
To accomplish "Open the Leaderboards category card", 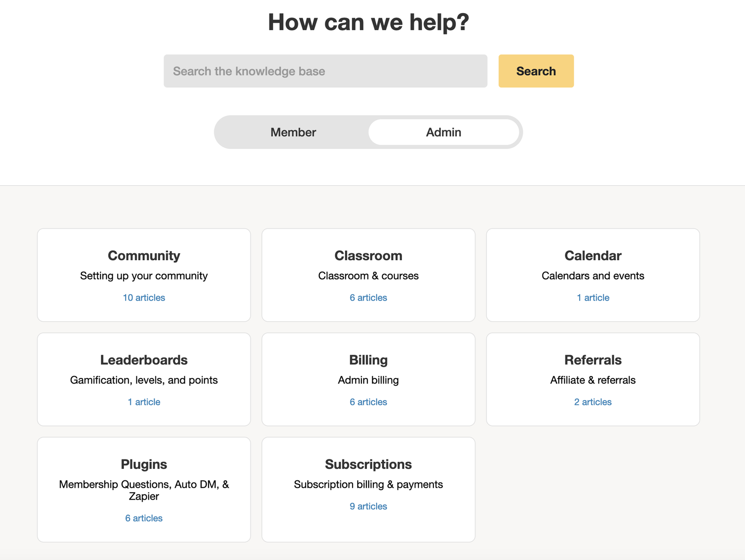I will click(x=143, y=359).
